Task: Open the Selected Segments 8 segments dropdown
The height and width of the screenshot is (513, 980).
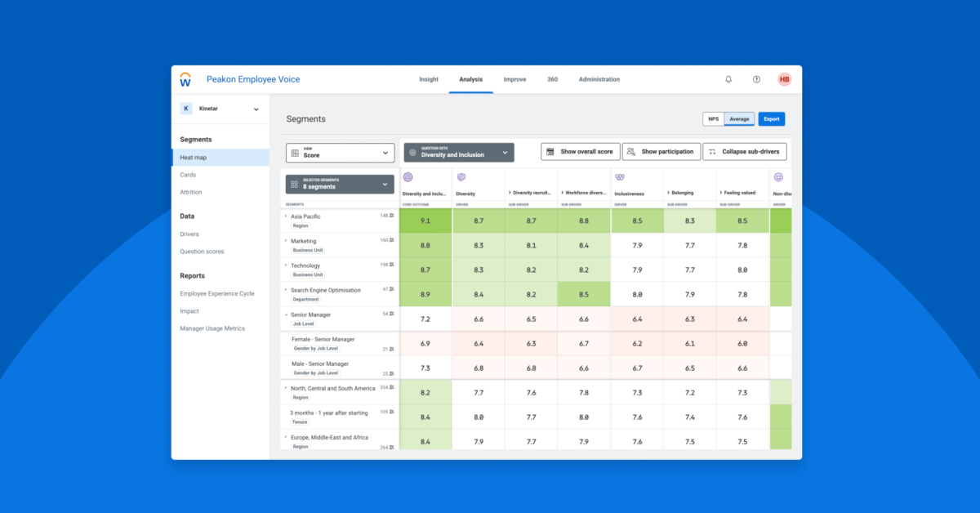Action: click(340, 185)
